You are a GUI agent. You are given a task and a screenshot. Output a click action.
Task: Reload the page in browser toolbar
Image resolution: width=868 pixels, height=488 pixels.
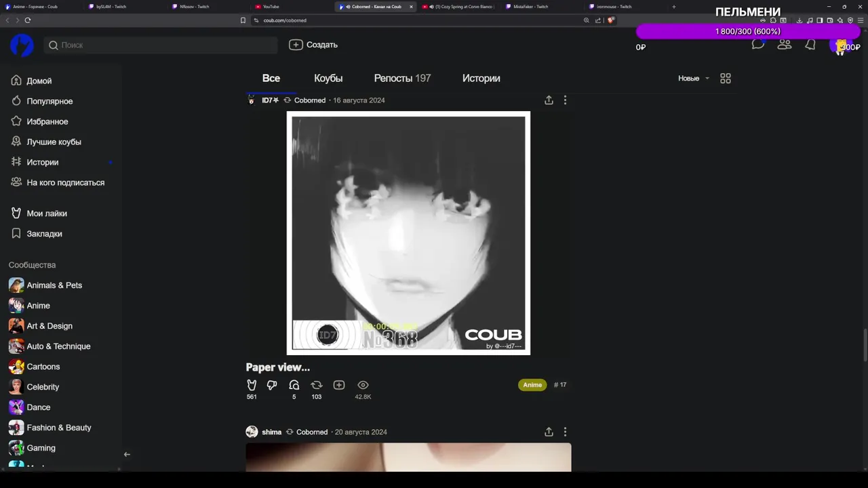click(27, 20)
